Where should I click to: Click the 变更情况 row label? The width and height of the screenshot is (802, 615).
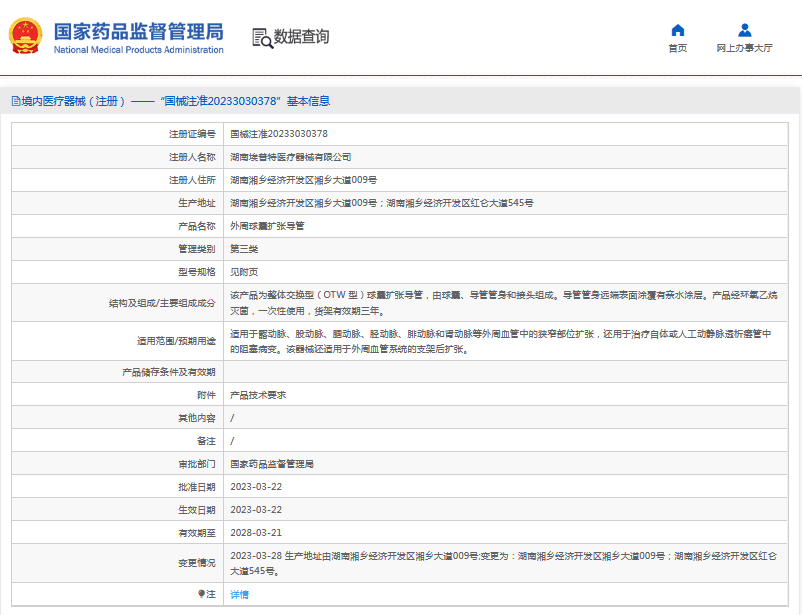coord(197,563)
